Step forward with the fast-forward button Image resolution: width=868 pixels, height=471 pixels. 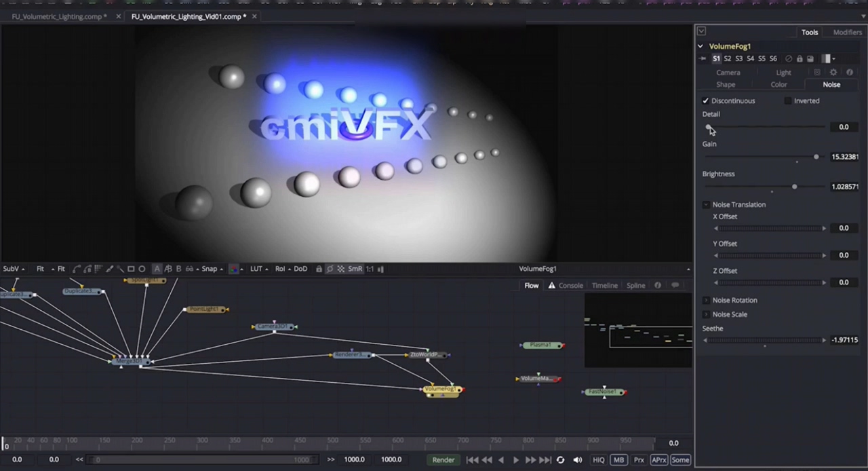point(530,460)
